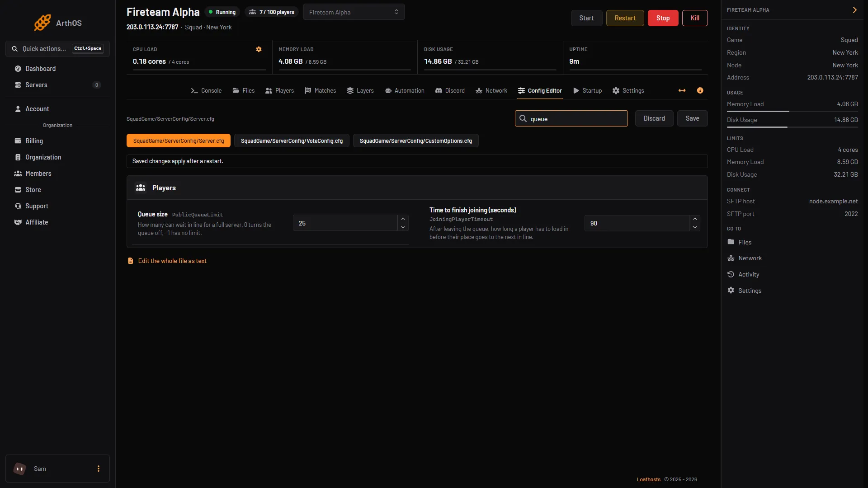This screenshot has height=488, width=868.
Task: Open Affiliate page
Action: (x=57, y=222)
